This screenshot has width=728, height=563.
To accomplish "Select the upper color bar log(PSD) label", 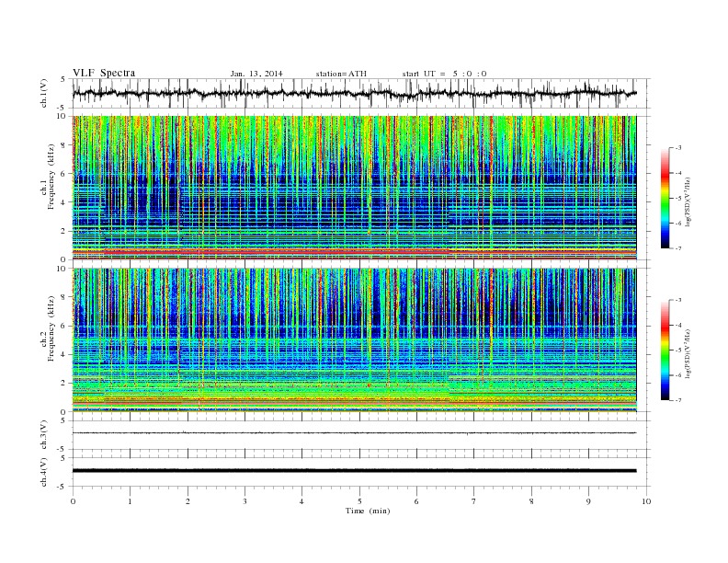I will [689, 201].
